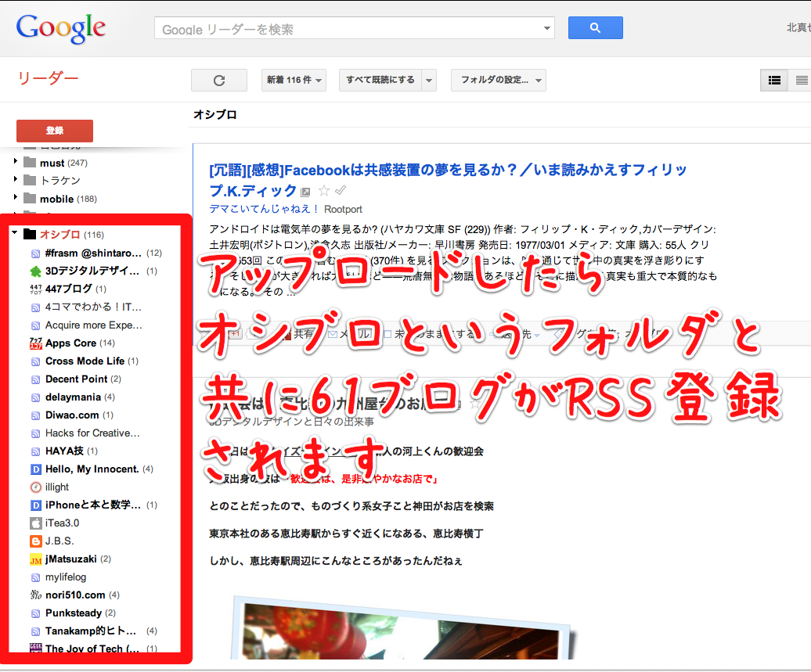Collapse the オシブロ folder
Image resolution: width=811 pixels, height=672 pixels.
tap(15, 234)
